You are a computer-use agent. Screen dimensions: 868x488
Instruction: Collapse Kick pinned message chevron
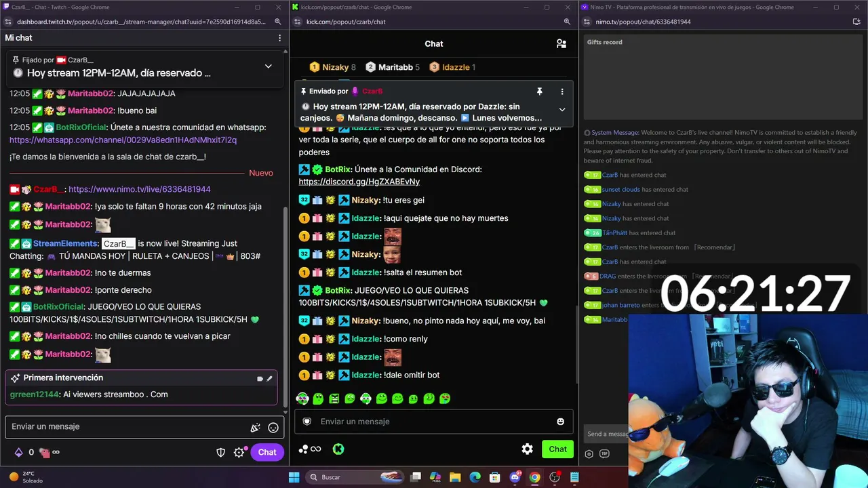[561, 110]
